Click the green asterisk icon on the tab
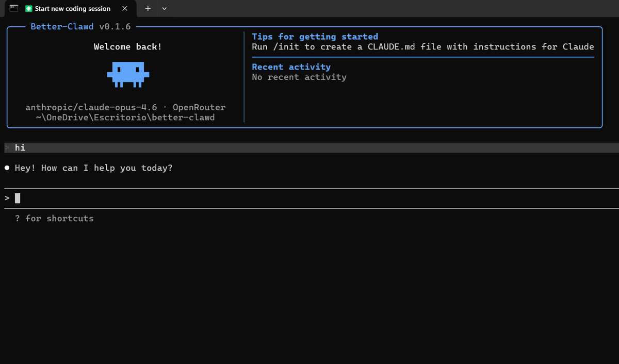Screen dimensions: 619x364 29,9
